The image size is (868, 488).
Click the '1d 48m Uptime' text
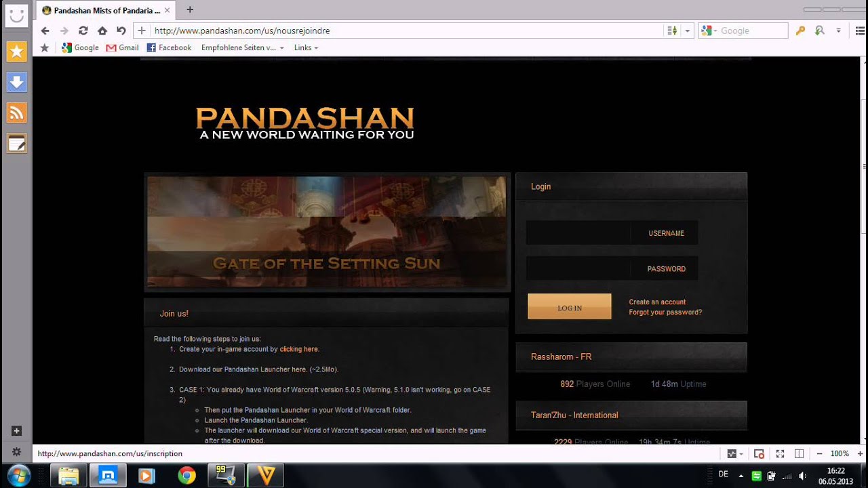click(x=678, y=384)
